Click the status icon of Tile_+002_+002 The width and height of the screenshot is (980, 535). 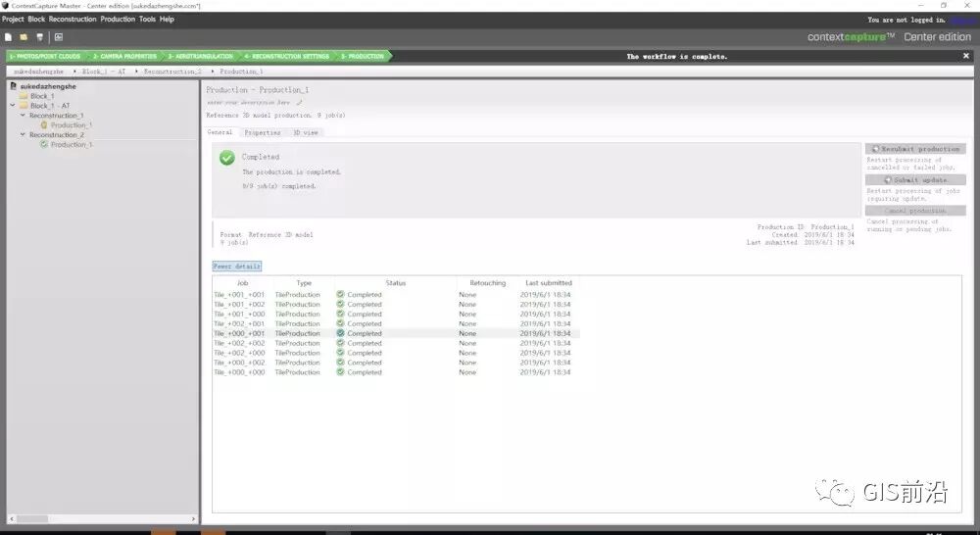click(340, 343)
